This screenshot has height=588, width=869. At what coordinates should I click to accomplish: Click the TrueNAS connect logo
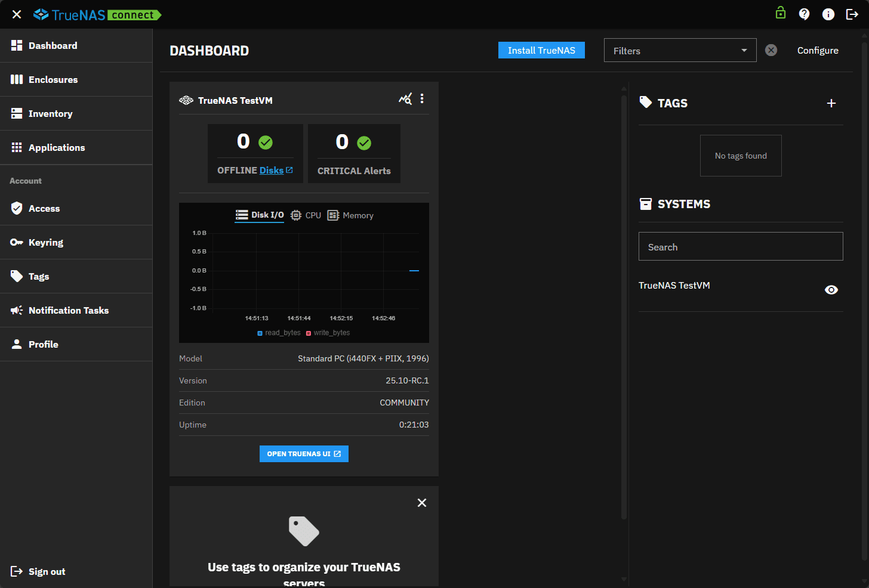click(x=97, y=14)
